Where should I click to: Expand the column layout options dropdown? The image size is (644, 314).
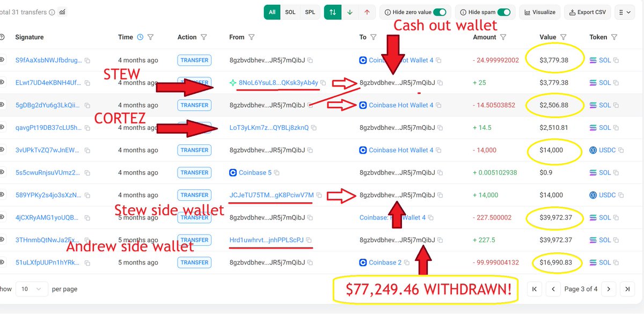[625, 12]
